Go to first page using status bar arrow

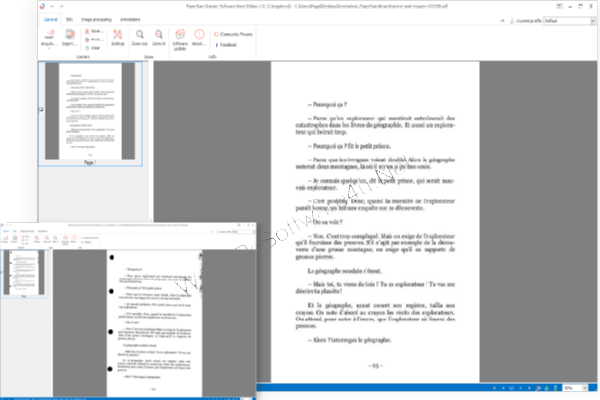click(x=494, y=388)
